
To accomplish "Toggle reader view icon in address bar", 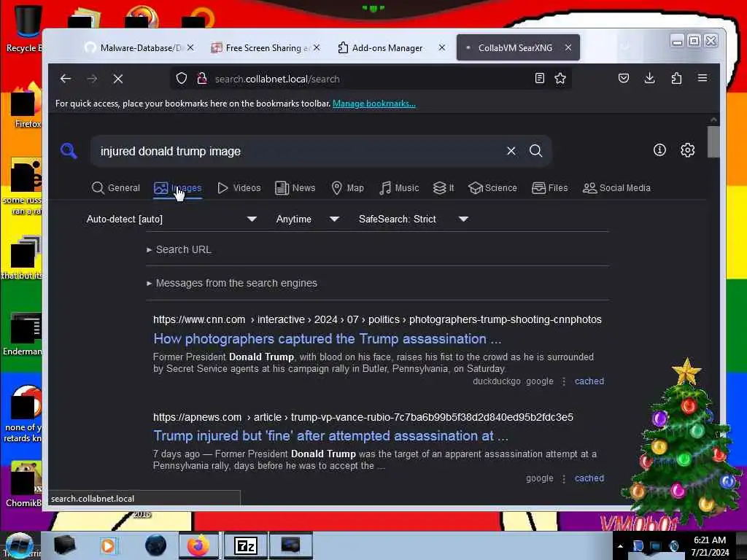I will (x=539, y=78).
